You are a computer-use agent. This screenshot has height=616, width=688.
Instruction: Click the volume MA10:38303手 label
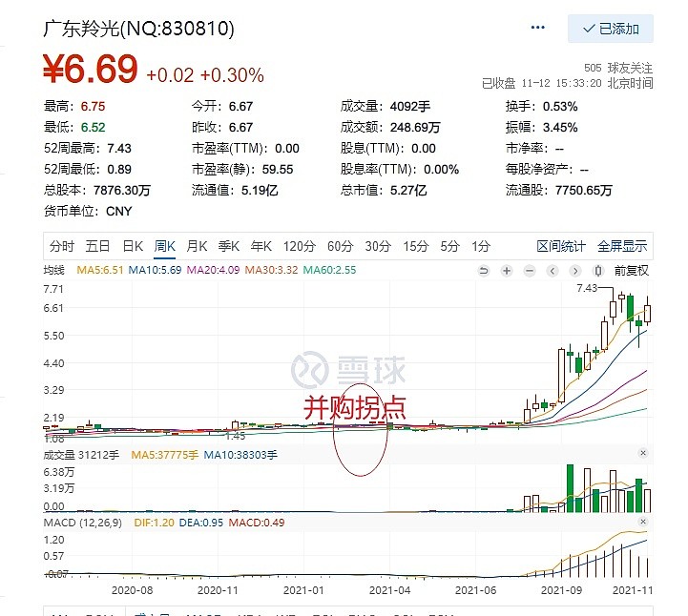[x=240, y=455]
